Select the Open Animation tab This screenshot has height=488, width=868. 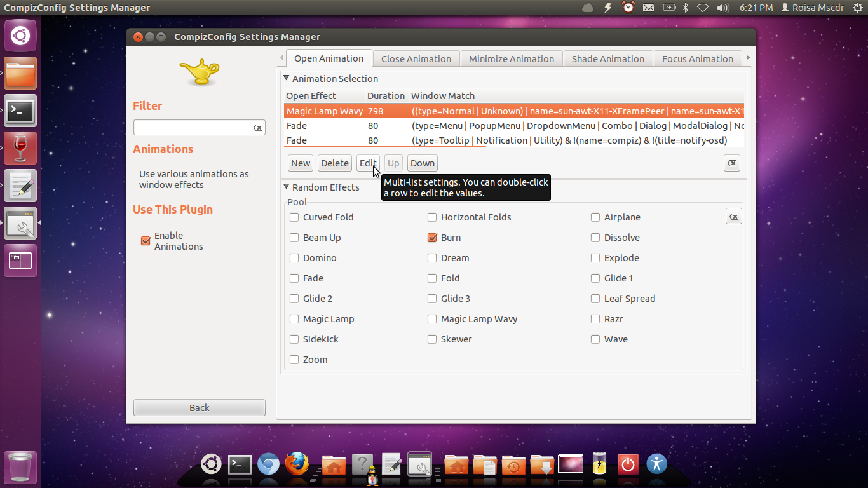click(x=329, y=58)
